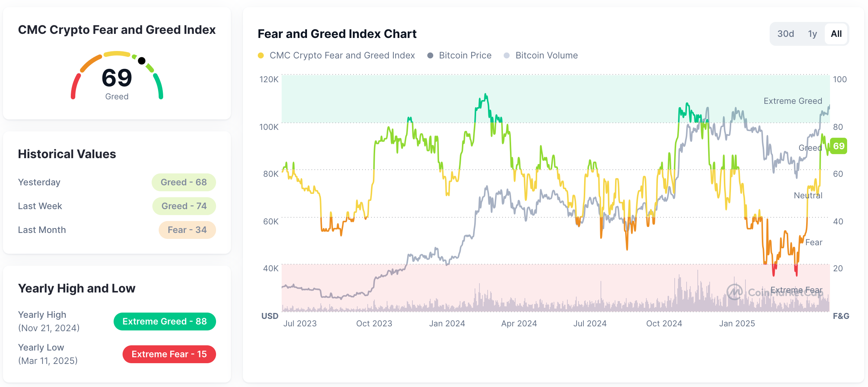Screen dimensions: 868x387
Task: Select the All time range tab
Action: click(836, 34)
